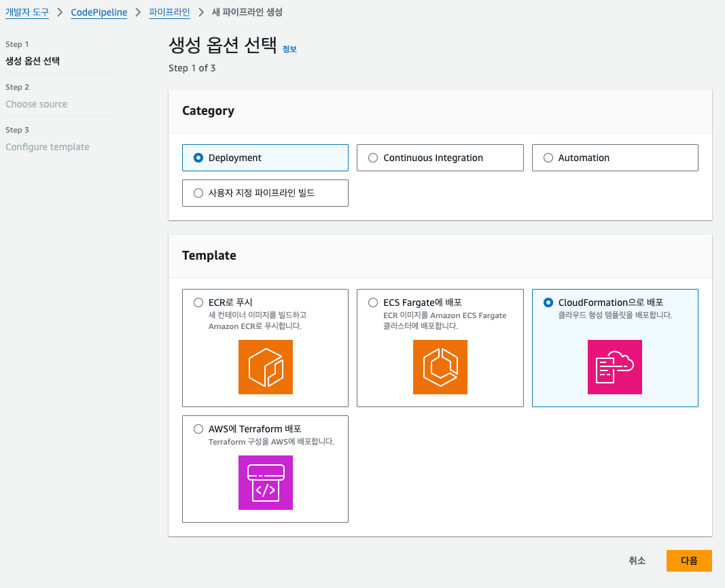This screenshot has height=588, width=725.
Task: Select the Deployment category radio button
Action: [x=198, y=158]
